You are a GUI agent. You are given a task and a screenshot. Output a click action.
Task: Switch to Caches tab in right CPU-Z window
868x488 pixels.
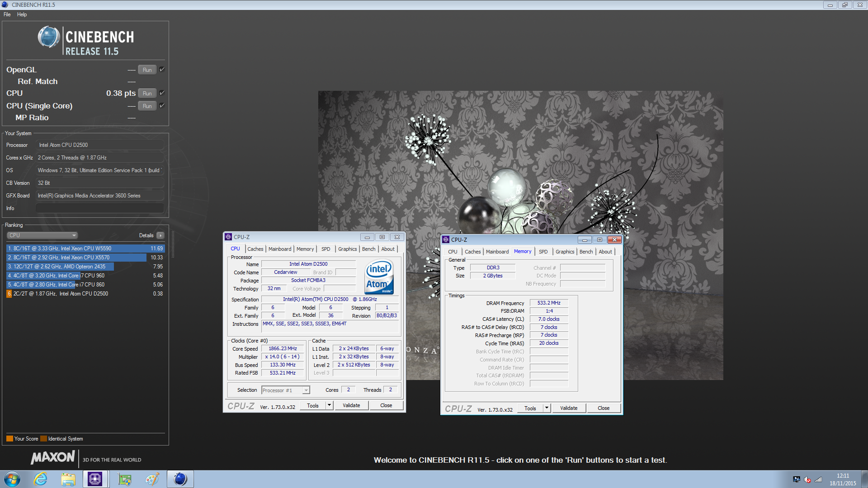(x=472, y=252)
